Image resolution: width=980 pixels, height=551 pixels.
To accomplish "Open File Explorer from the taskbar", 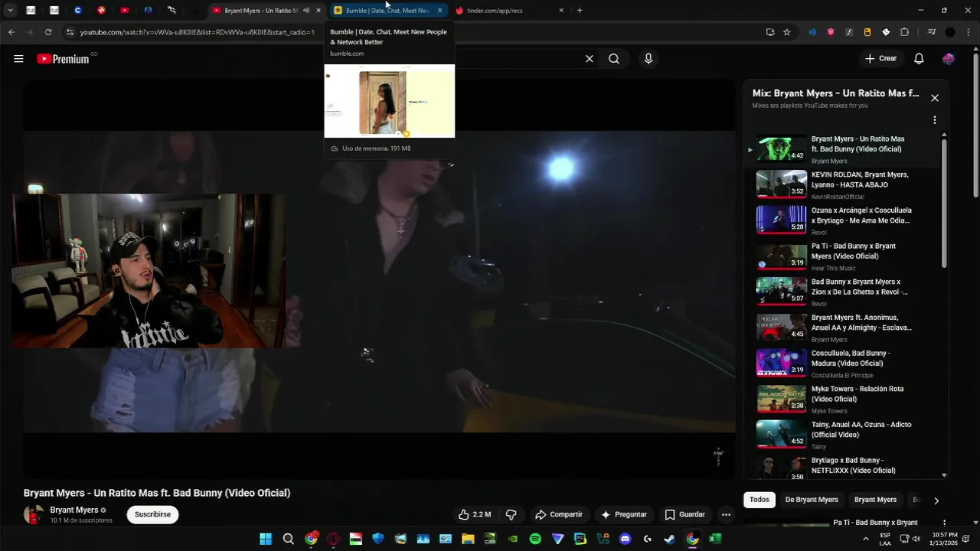I will click(x=468, y=539).
